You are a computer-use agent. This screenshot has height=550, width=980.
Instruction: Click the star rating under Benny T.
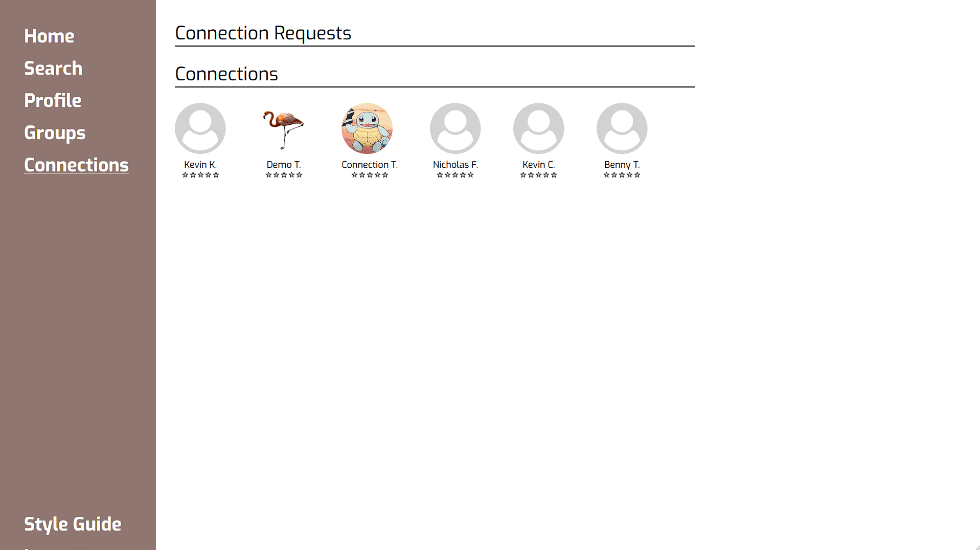622,175
